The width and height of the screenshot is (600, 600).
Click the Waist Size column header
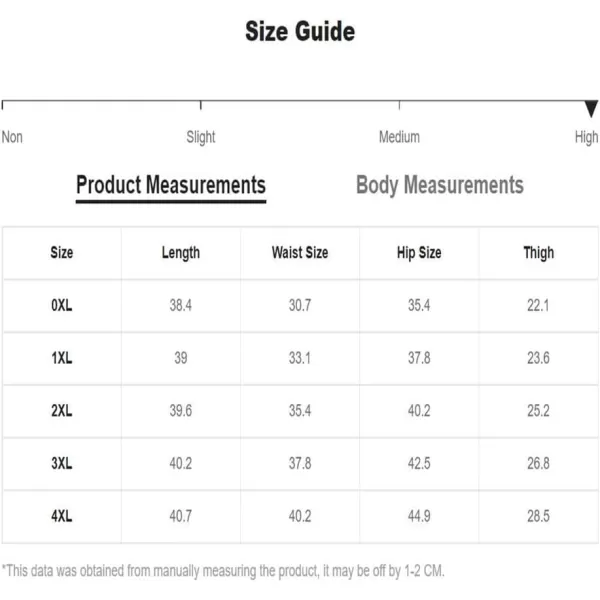(300, 253)
